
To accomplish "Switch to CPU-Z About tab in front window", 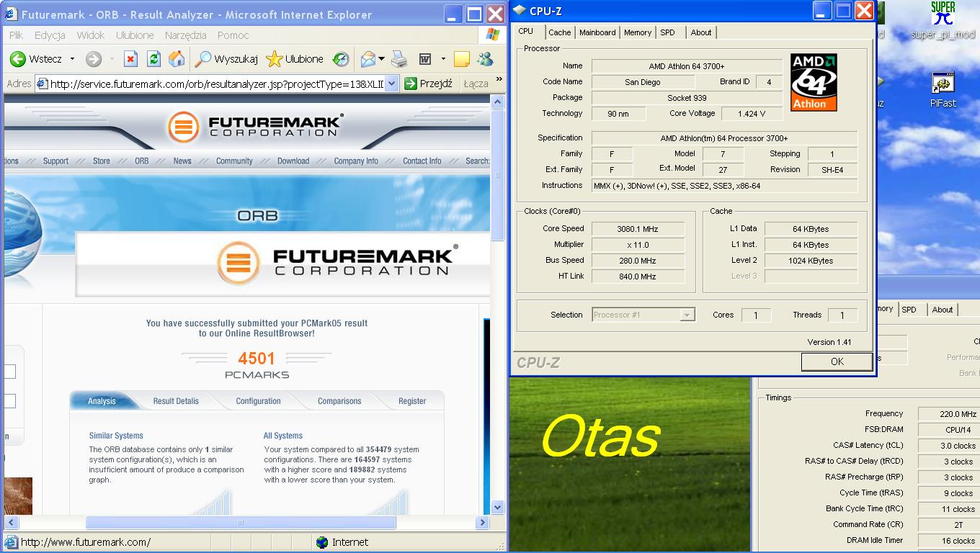I will (701, 32).
